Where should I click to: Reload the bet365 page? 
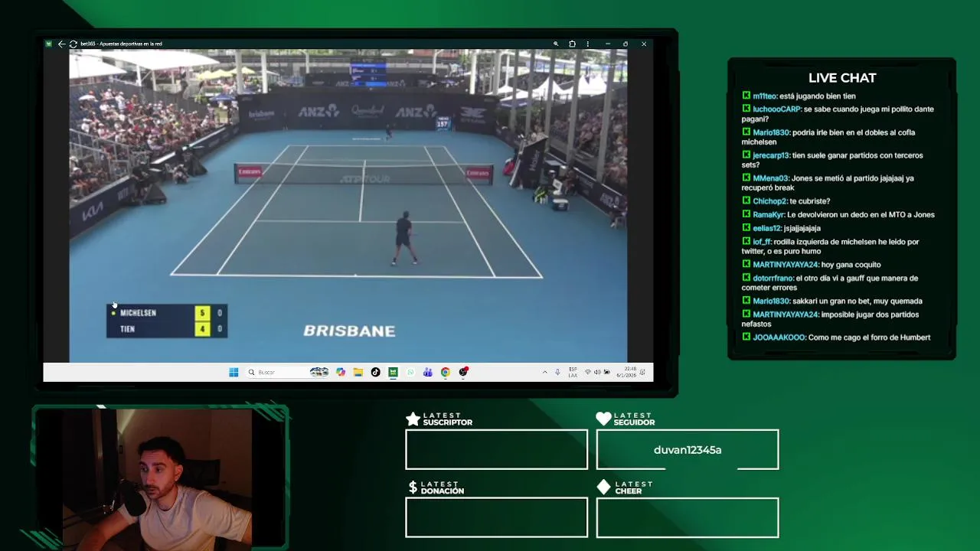[x=73, y=44]
